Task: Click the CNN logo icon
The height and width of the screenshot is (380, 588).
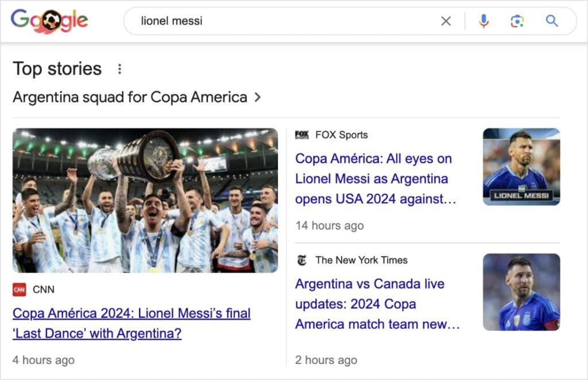Action: pos(20,290)
